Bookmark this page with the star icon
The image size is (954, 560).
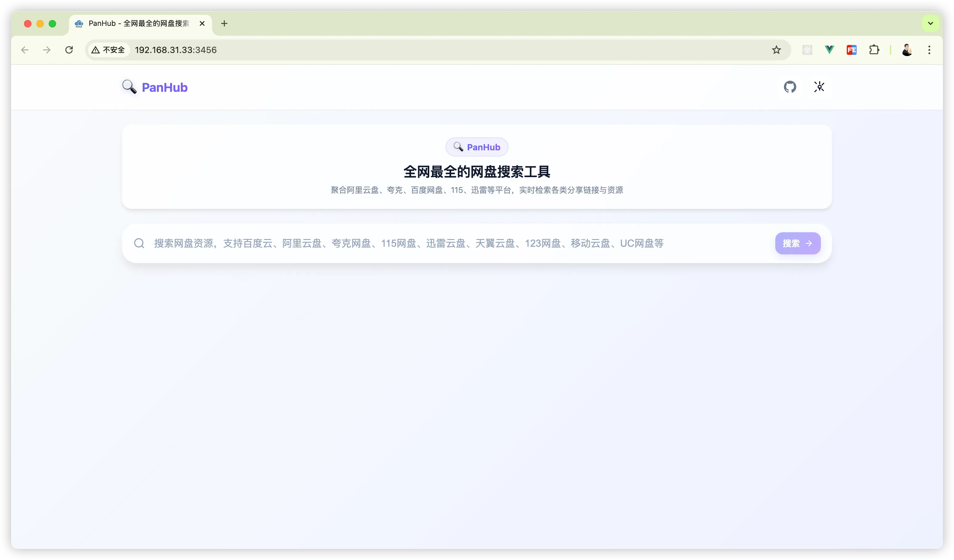[x=777, y=50]
